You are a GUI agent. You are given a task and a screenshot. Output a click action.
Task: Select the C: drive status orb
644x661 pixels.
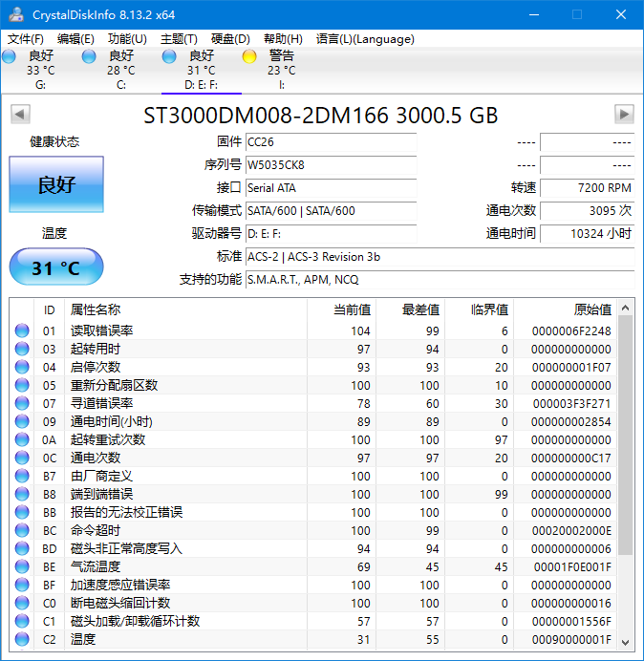coord(89,57)
